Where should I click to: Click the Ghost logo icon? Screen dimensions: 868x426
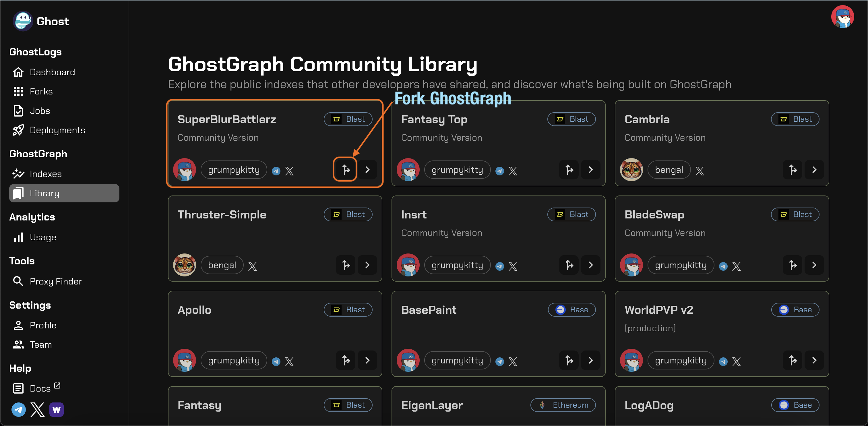point(23,21)
